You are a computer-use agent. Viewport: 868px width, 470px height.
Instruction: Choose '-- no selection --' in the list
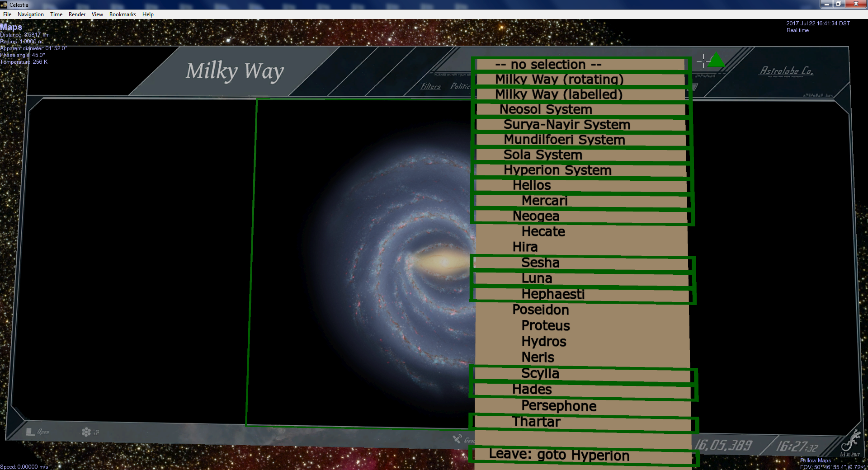pyautogui.click(x=581, y=65)
